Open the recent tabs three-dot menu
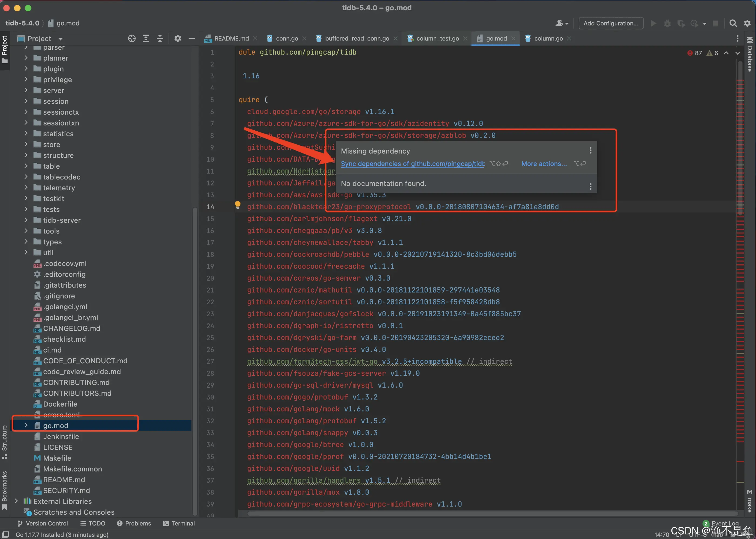Image resolution: width=756 pixels, height=539 pixels. point(737,38)
